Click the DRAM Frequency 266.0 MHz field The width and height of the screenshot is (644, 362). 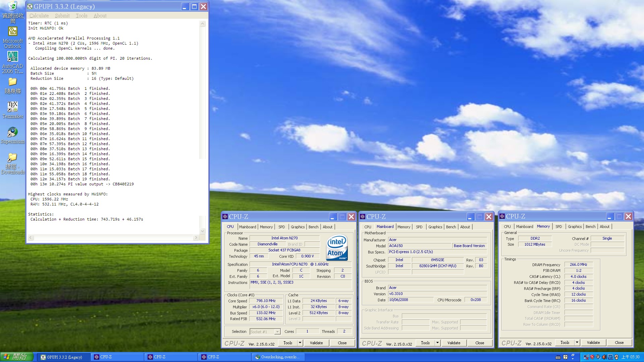coord(579,264)
